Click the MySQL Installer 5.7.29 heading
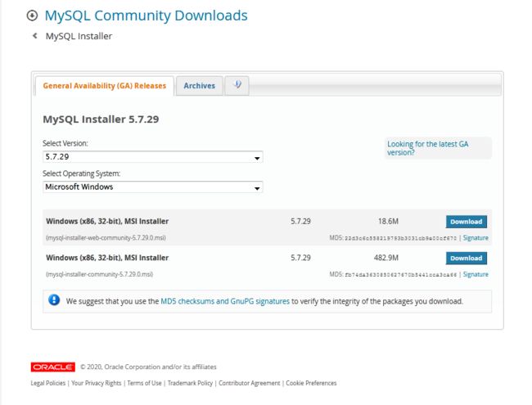 (101, 119)
